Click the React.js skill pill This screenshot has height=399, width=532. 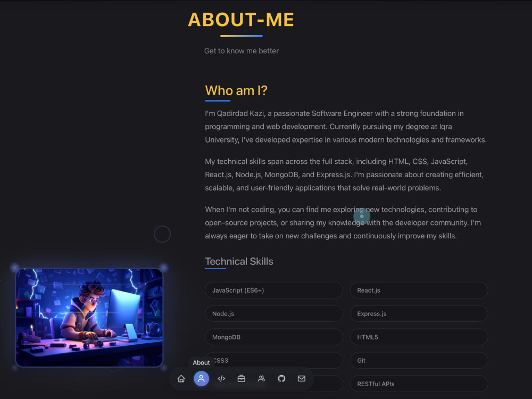[x=419, y=290]
